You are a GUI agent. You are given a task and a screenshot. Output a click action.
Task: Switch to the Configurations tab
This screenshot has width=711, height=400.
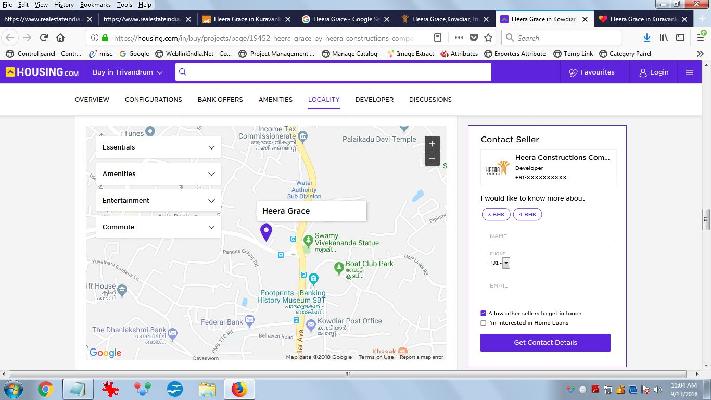coord(153,99)
